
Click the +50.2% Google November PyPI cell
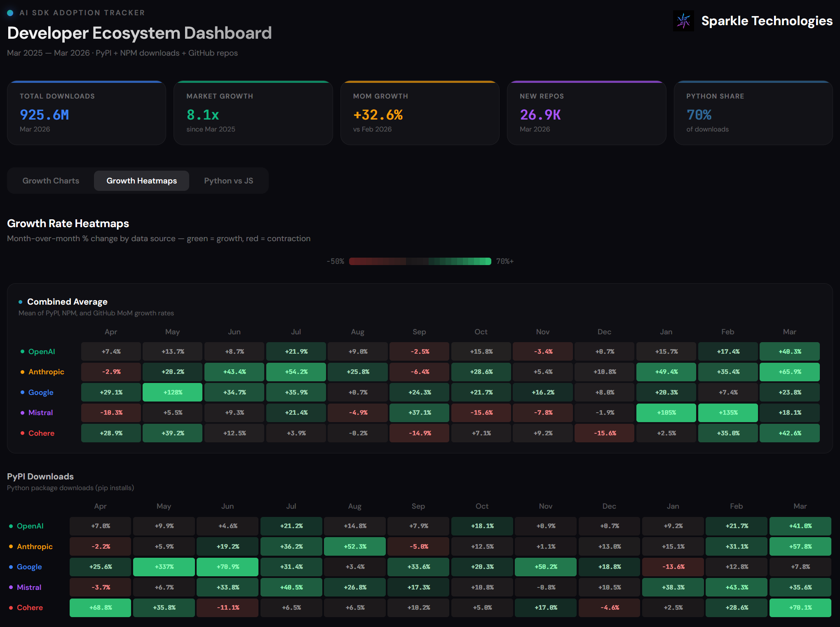[546, 567]
